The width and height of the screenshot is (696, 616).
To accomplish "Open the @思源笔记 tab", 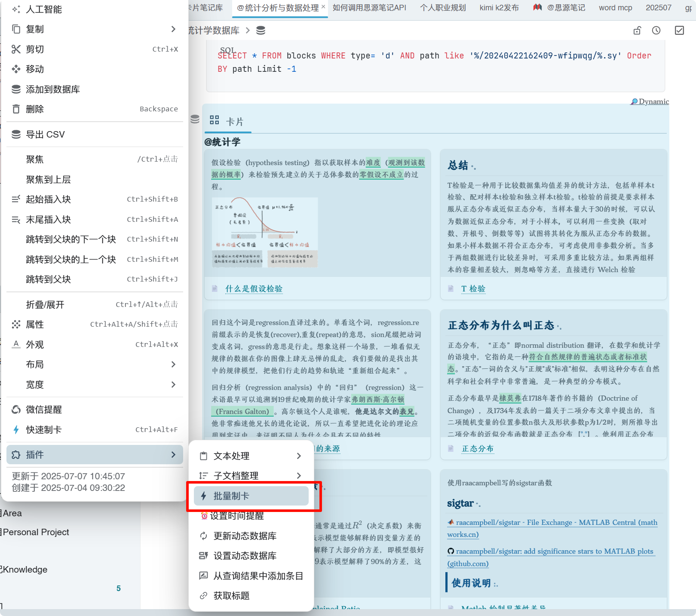I will 560,8.
